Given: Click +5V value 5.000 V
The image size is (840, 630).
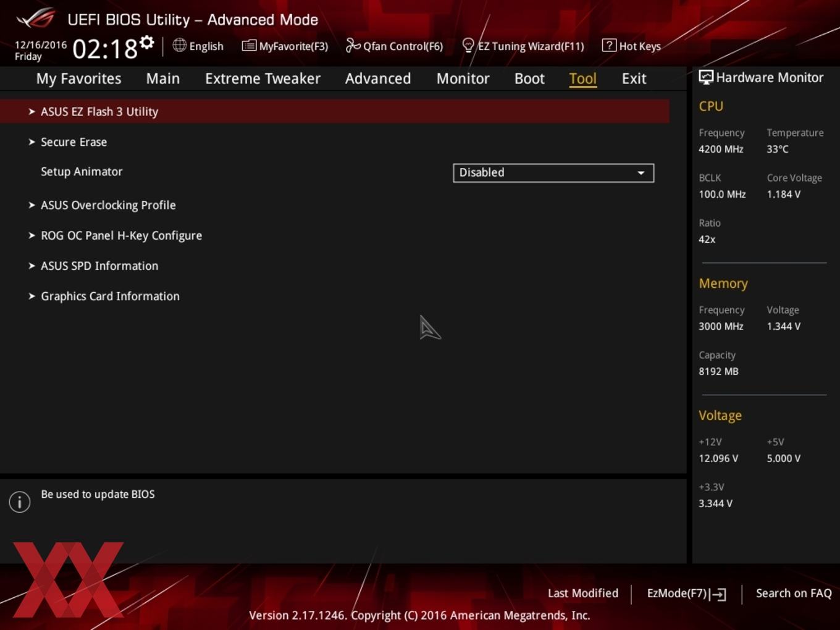Looking at the screenshot, I should (x=783, y=458).
